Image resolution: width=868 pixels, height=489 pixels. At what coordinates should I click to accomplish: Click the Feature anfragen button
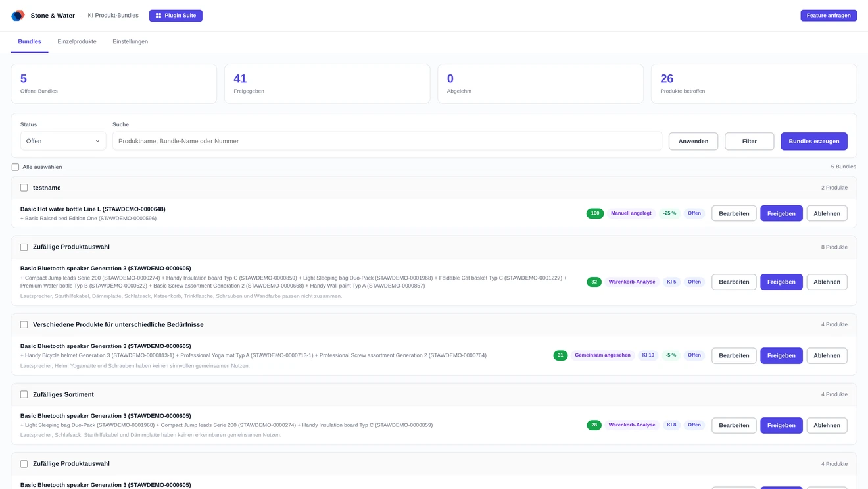(x=829, y=16)
